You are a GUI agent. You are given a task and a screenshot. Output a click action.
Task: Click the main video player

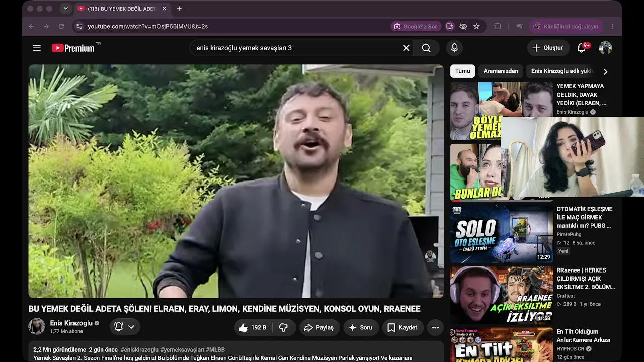[x=236, y=181]
